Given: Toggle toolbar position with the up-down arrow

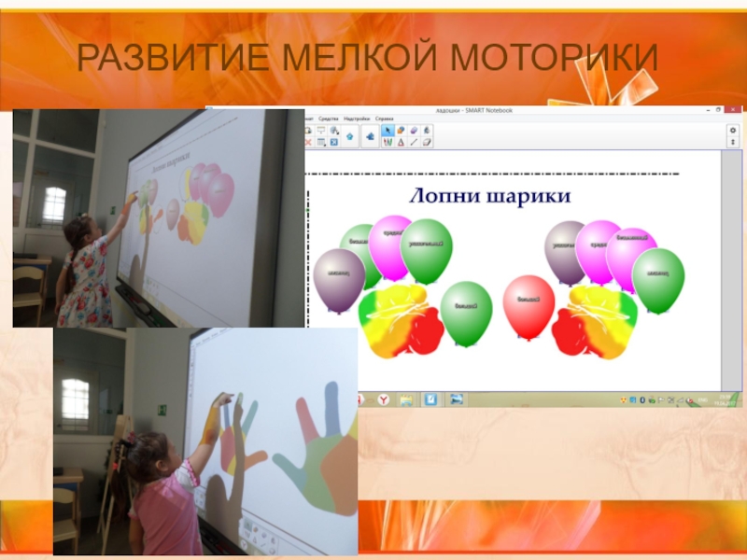Looking at the screenshot, I should pos(733,142).
